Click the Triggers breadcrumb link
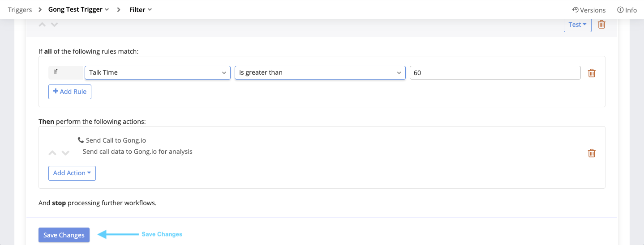 pos(20,9)
